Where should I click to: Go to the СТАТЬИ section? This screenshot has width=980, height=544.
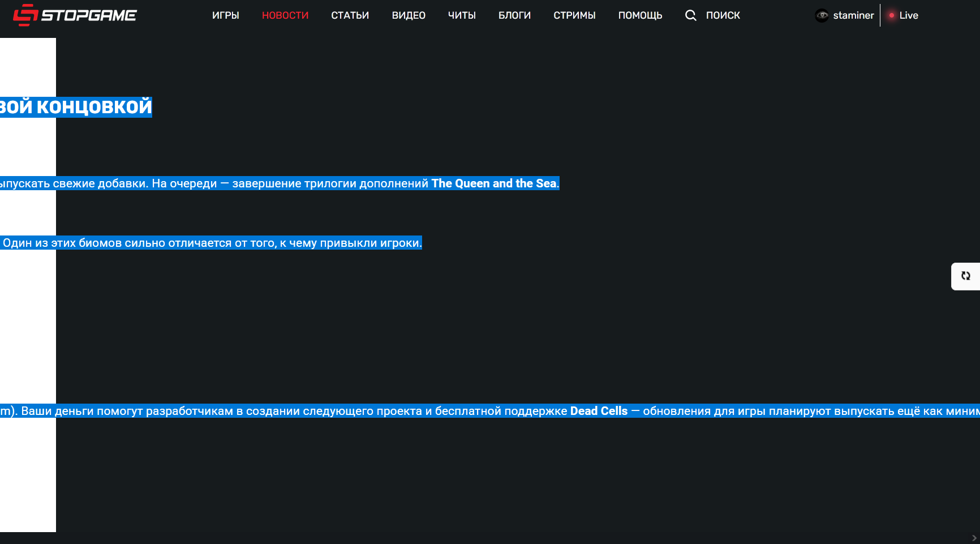click(x=350, y=15)
